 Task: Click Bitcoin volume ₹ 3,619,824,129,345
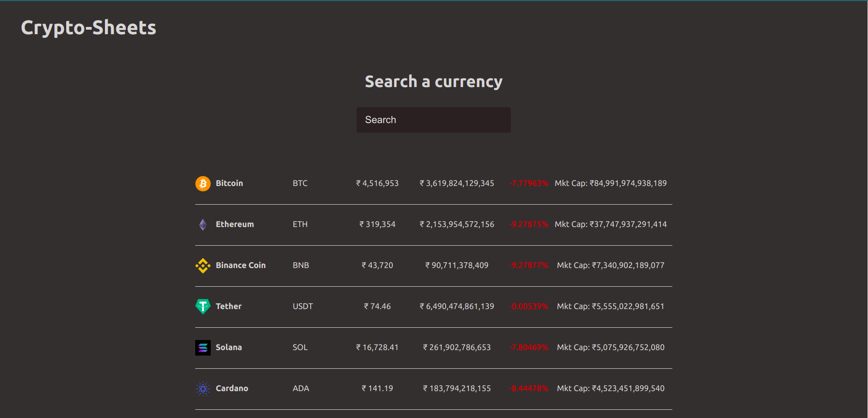(x=457, y=183)
